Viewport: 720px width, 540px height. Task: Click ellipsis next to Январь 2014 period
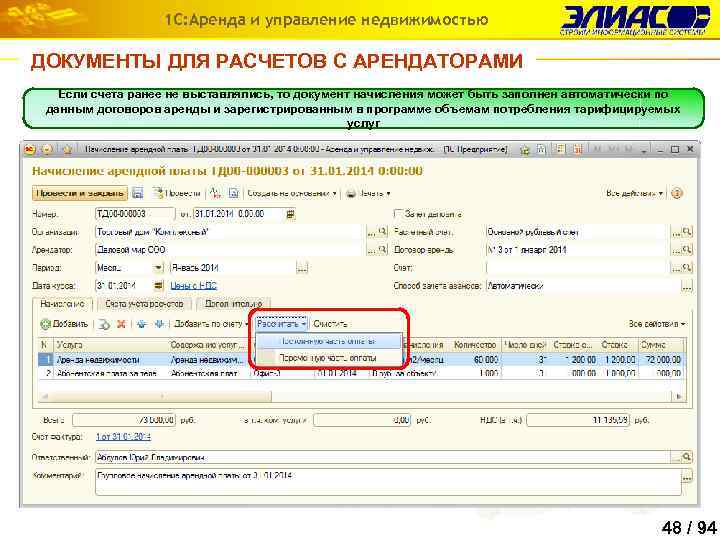(302, 268)
